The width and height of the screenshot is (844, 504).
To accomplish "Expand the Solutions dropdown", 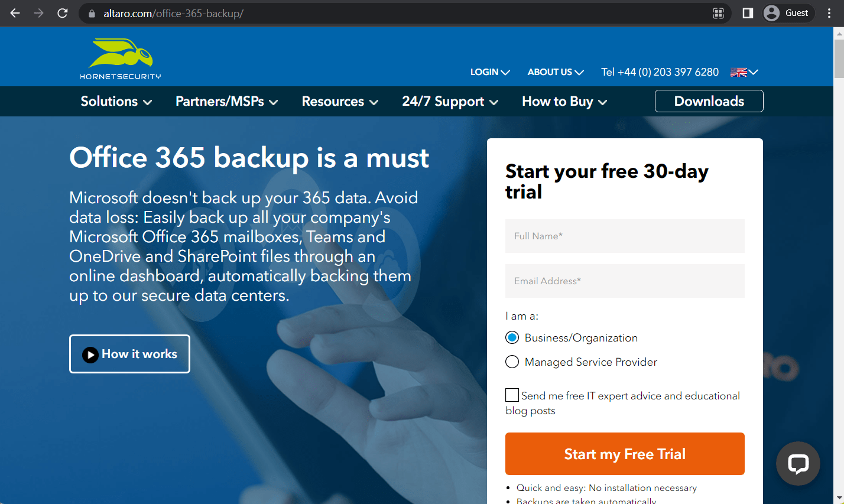I will [x=116, y=101].
